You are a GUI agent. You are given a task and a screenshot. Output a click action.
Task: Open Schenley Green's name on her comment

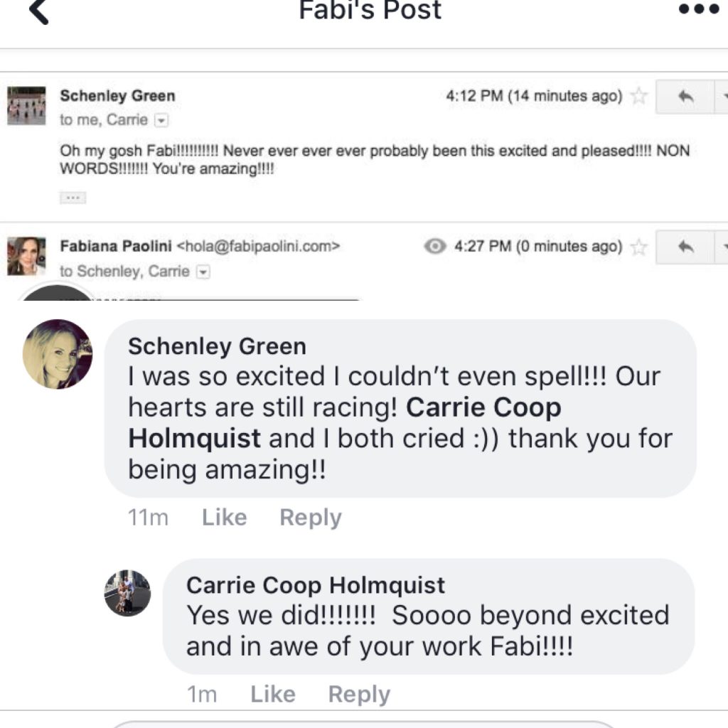(x=217, y=346)
